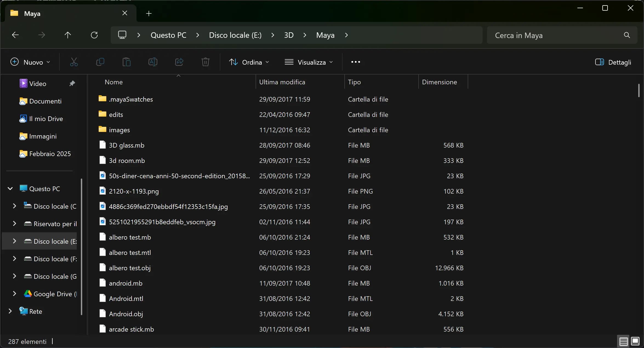Open the Nuovo new item button
The width and height of the screenshot is (644, 348).
30,62
